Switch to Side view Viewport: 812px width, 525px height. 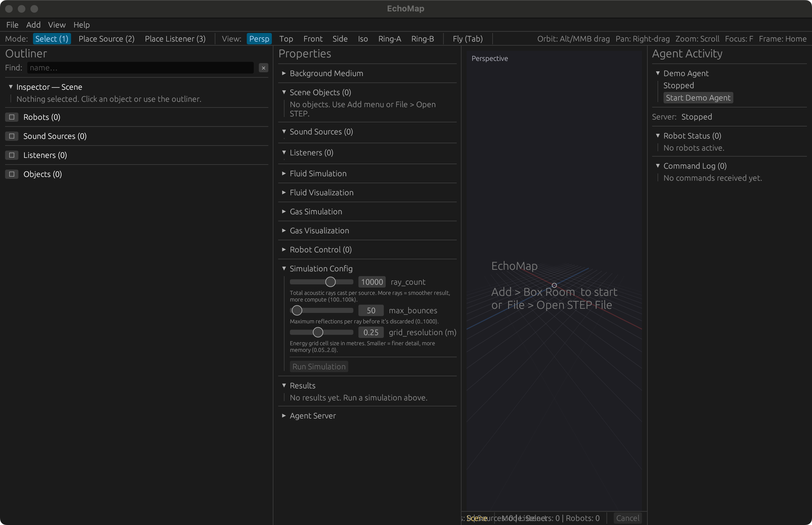pyautogui.click(x=340, y=39)
